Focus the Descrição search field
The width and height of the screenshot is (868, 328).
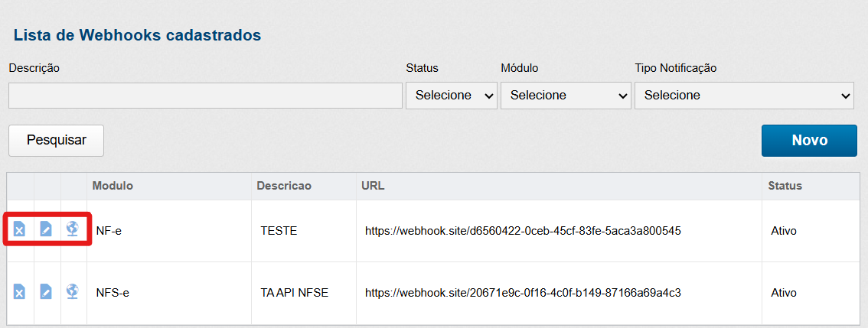click(205, 96)
